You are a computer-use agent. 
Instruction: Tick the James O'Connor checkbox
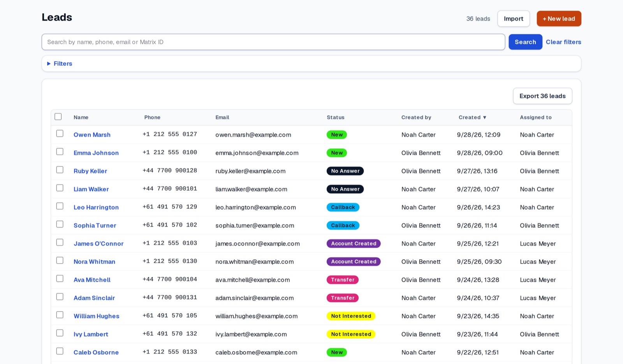click(60, 242)
